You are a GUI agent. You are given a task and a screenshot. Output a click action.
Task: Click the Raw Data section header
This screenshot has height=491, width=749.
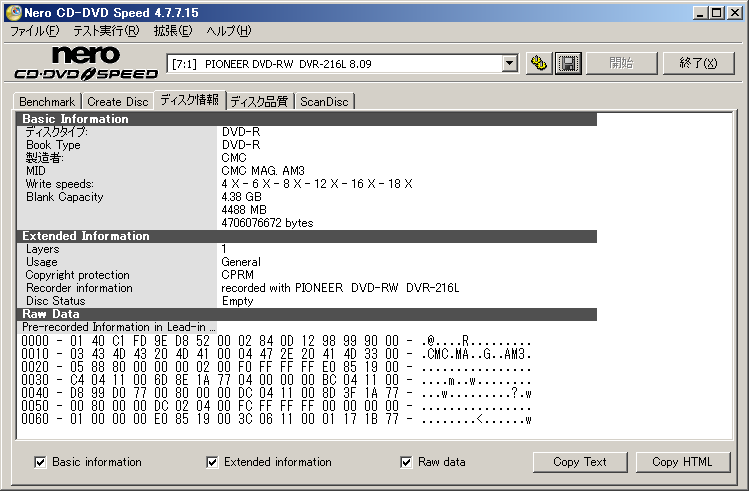307,314
